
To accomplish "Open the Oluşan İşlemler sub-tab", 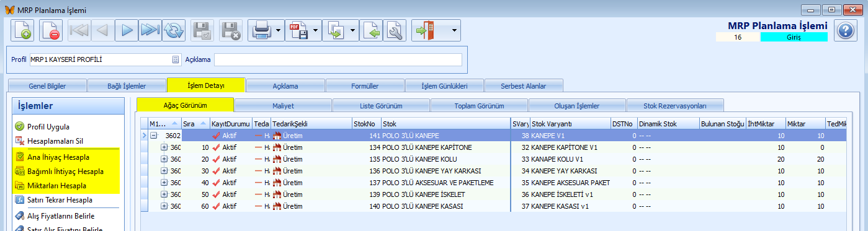I will click(x=577, y=105).
